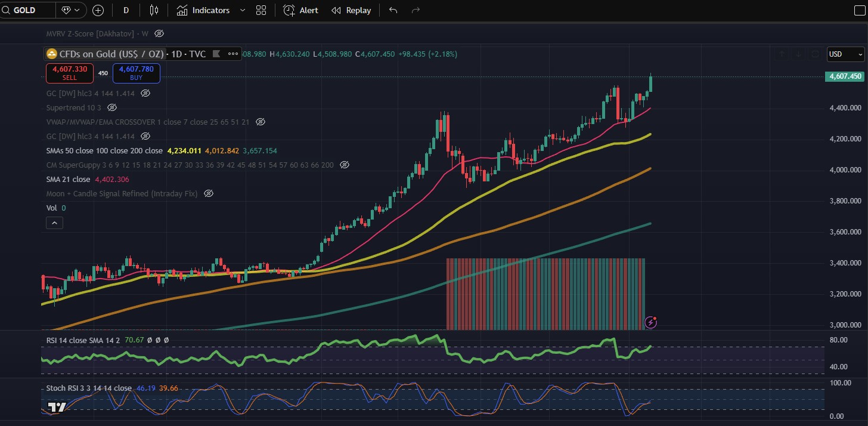Show the hidden Supertrend 10 3 indicator

click(x=112, y=107)
